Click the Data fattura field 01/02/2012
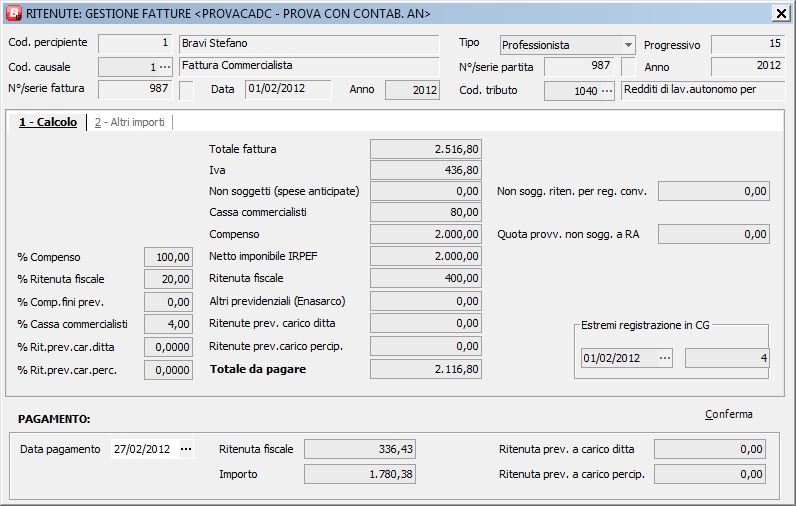 pos(288,89)
